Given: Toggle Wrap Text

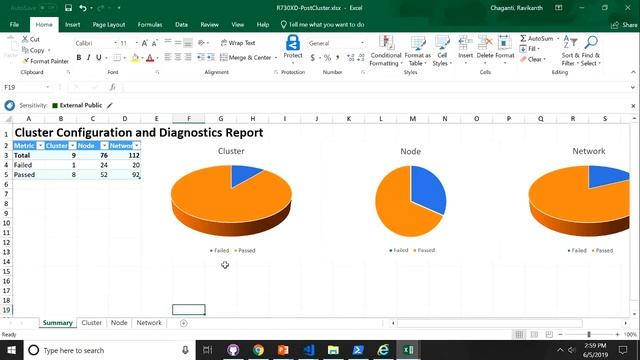Looking at the screenshot, I should 238,43.
